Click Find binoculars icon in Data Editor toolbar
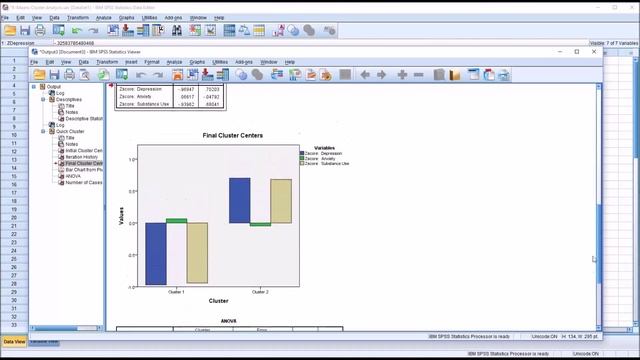The image size is (640, 360). coord(177,30)
